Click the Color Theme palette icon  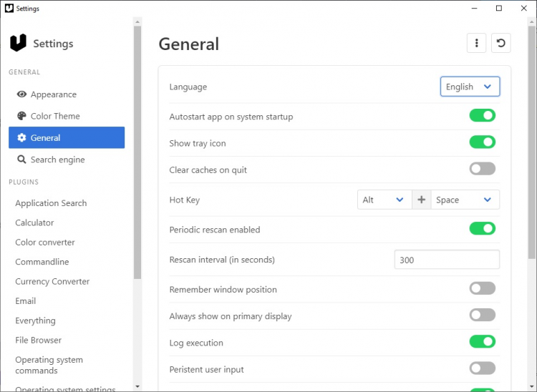pos(21,116)
